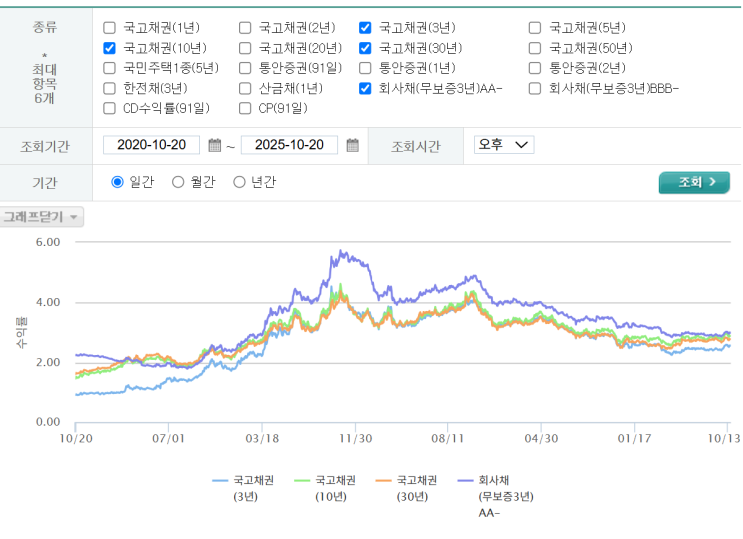The width and height of the screenshot is (743, 539).
Task: Tick the CD수익률(91일) checkbox
Action: click(x=110, y=108)
